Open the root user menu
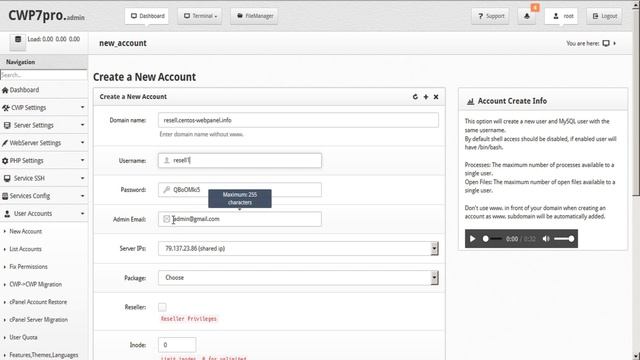The height and width of the screenshot is (360, 640). [561, 16]
